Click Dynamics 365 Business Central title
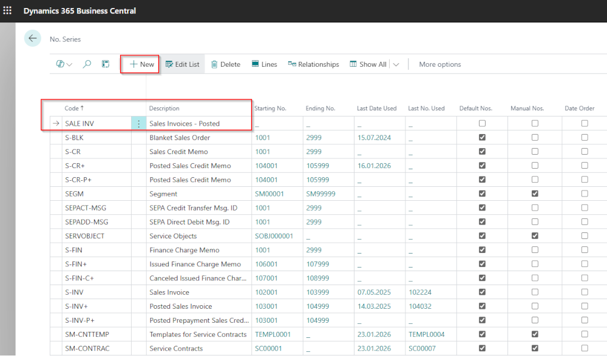This screenshot has width=607, height=364. click(x=80, y=11)
